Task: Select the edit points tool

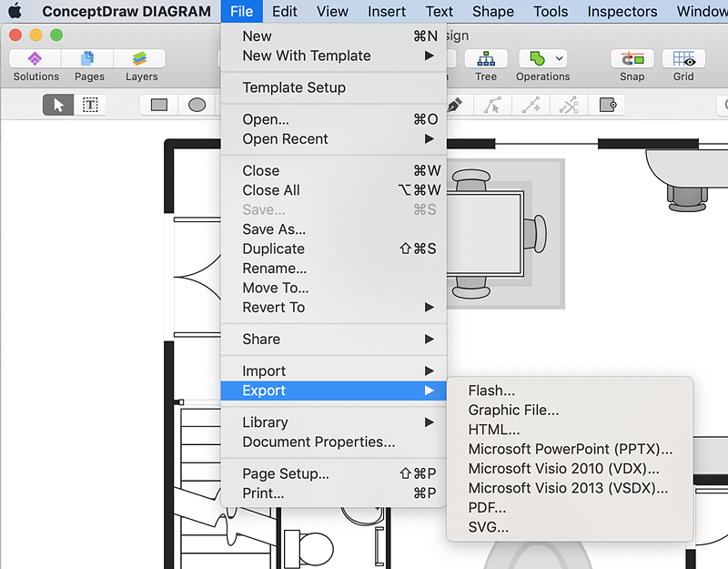Action: pos(492,105)
